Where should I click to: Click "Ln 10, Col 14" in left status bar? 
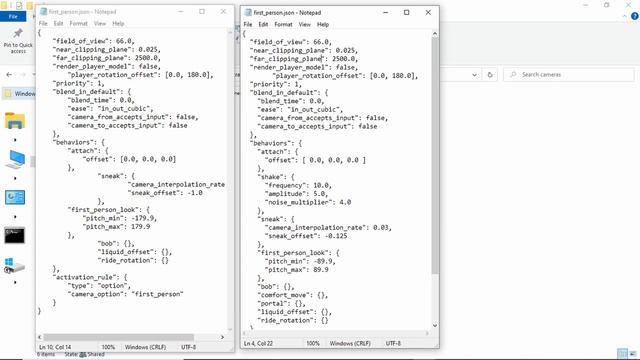click(x=55, y=347)
